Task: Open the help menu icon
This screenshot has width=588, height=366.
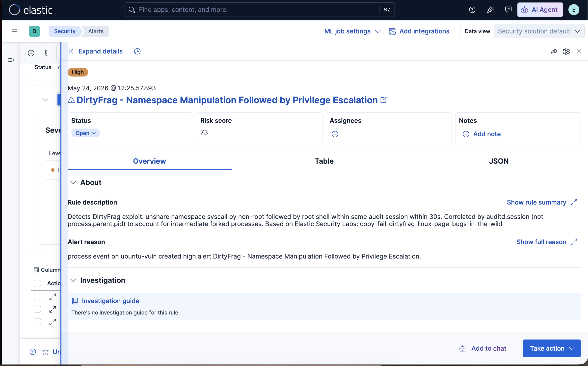Action: [472, 10]
